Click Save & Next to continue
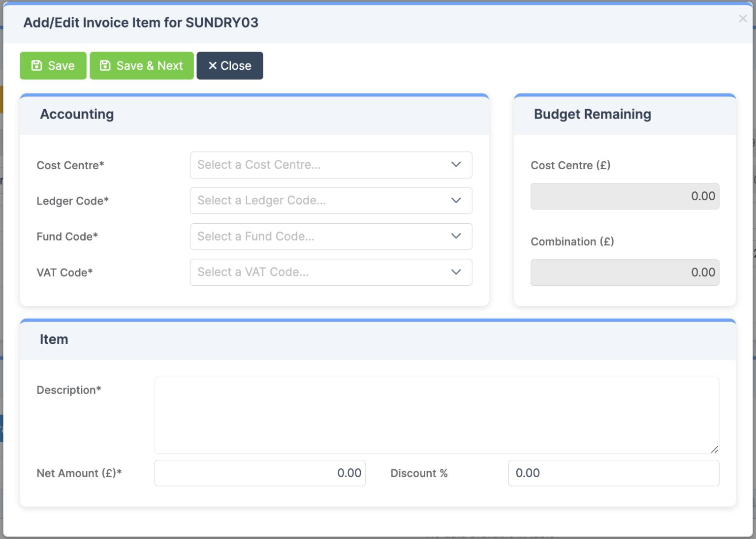Image resolution: width=756 pixels, height=539 pixels. pyautogui.click(x=141, y=65)
